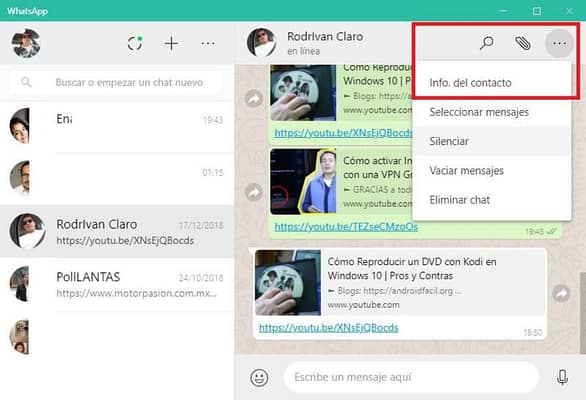Image resolution: width=586 pixels, height=400 pixels.
Task: Open the PollLANTAS chat
Action: pyautogui.click(x=117, y=284)
